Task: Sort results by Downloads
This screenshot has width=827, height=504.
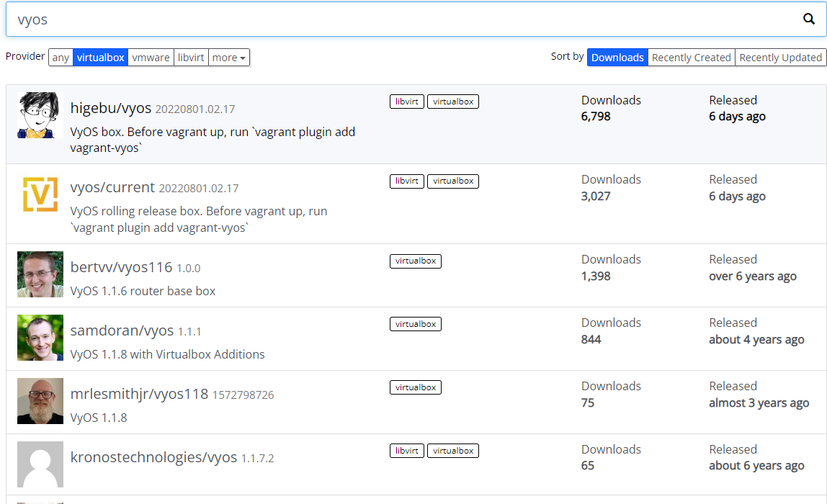Action: tap(617, 58)
